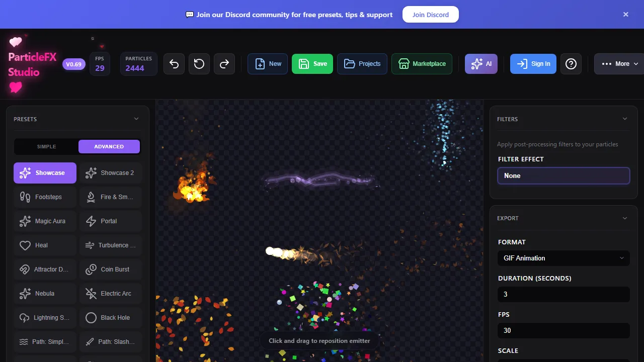
Task: Open the GIF Animation format dropdown
Action: 563,258
